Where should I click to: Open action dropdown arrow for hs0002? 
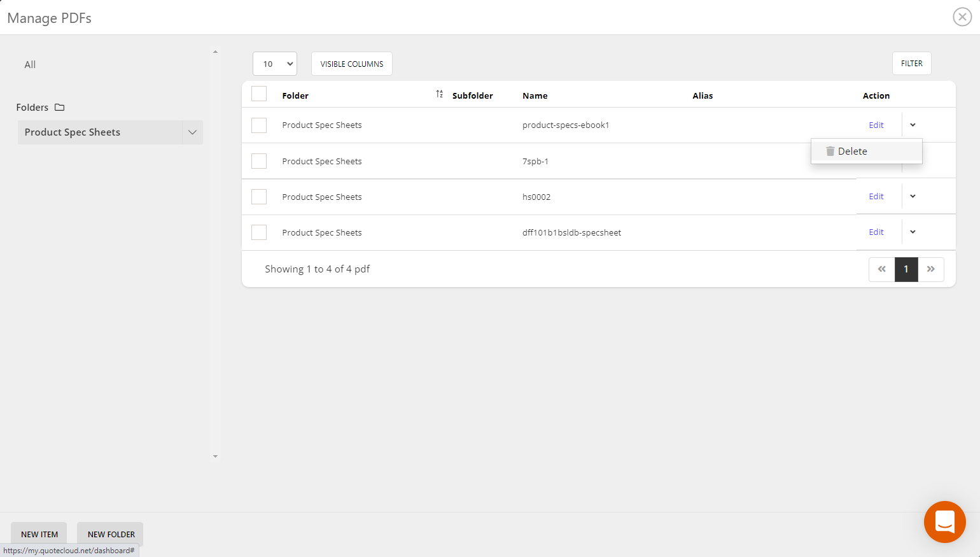(913, 197)
